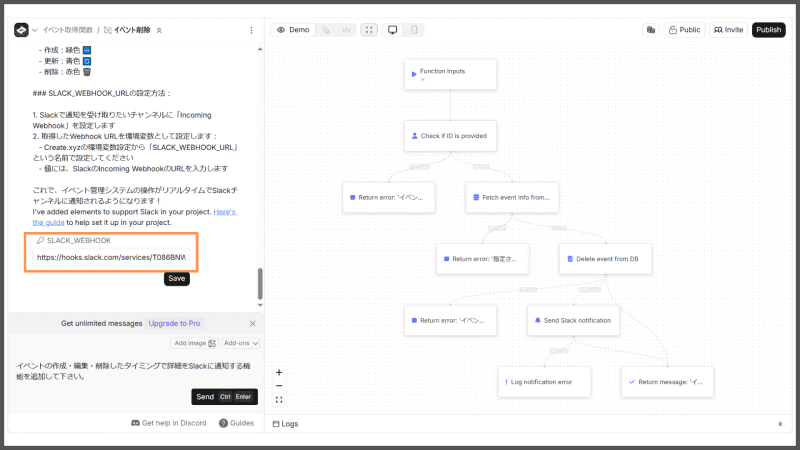Viewport: 800px width, 450px height.
Task: Fit canvas to view
Action: [x=279, y=400]
